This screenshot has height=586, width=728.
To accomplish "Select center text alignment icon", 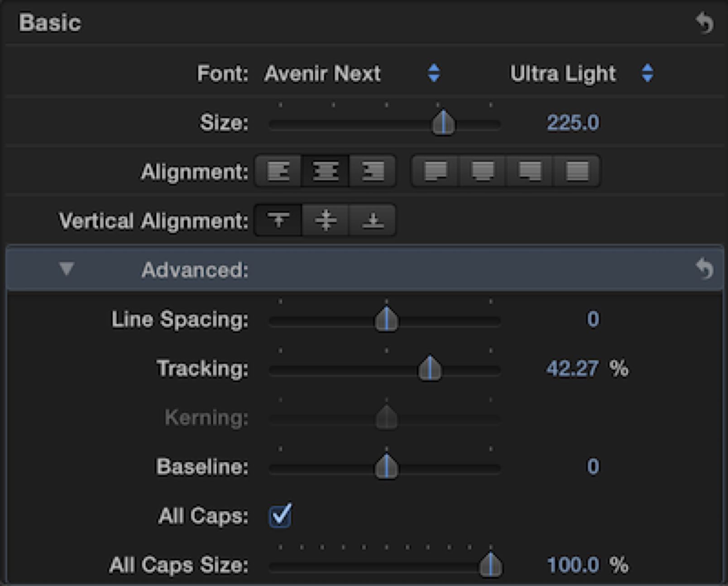I will point(325,171).
